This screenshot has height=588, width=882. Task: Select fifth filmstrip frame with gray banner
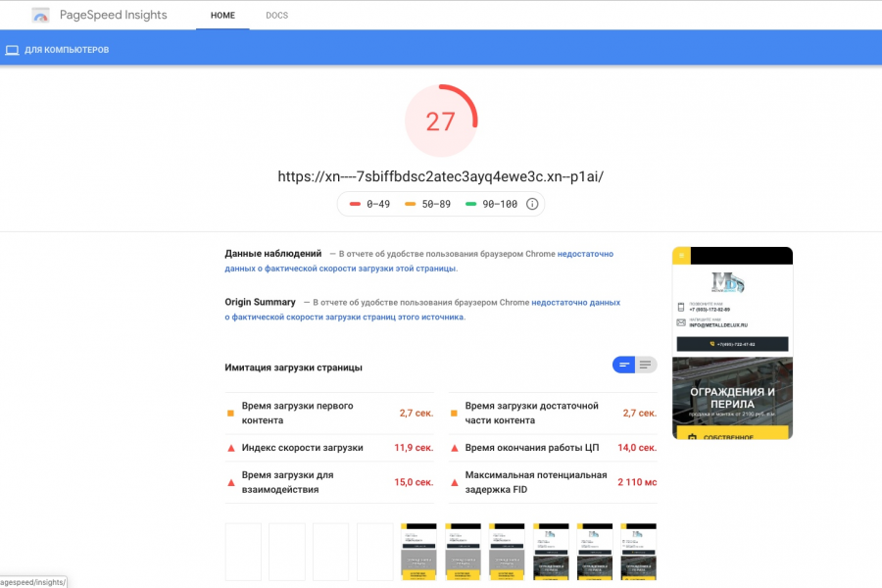pyautogui.click(x=418, y=552)
